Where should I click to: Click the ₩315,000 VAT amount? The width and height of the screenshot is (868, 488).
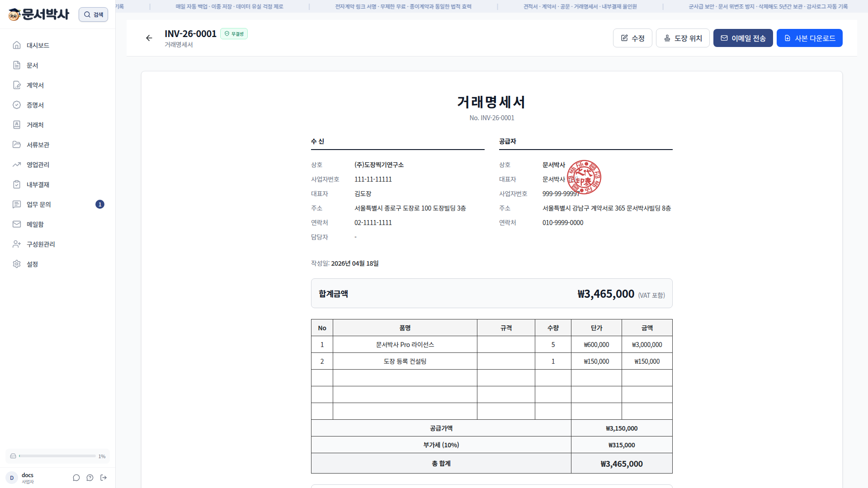tap(622, 445)
